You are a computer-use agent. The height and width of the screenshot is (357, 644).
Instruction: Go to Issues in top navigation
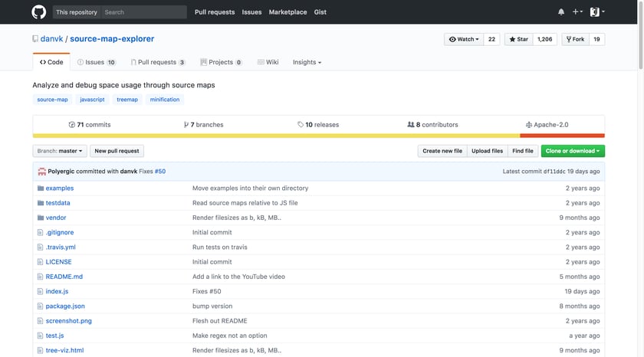(251, 12)
